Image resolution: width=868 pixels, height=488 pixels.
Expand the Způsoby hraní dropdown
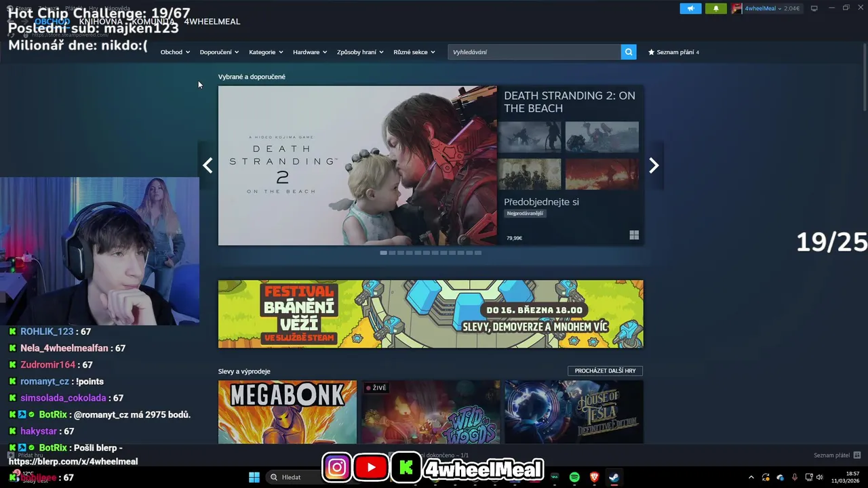[x=360, y=52]
